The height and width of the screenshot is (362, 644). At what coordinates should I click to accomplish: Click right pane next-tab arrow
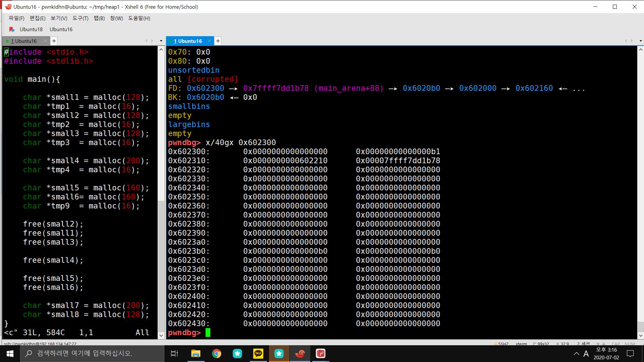pos(632,41)
